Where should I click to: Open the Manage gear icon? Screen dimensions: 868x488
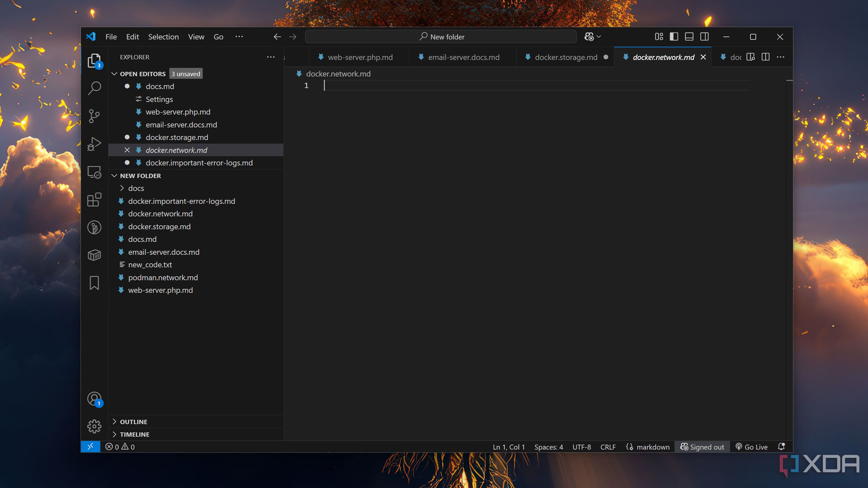94,426
